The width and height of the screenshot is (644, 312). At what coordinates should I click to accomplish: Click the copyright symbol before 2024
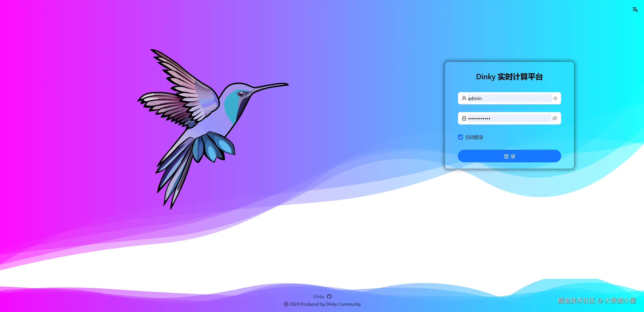(286, 304)
